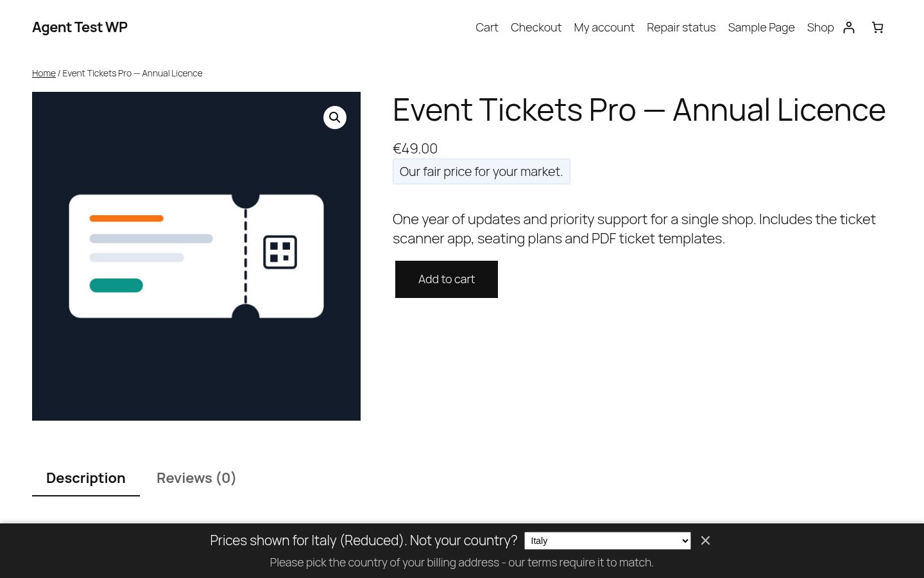This screenshot has width=924, height=578.
Task: Open Sample Page in navigation
Action: pos(761,28)
